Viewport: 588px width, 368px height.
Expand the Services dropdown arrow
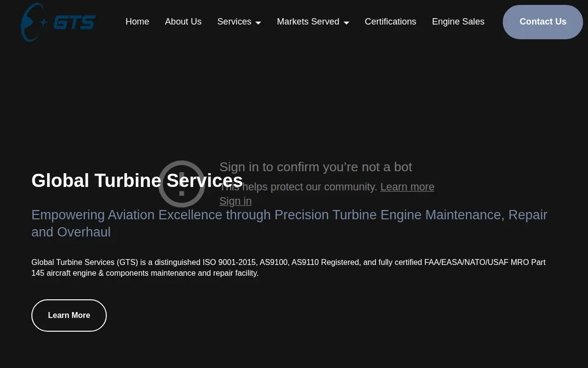(258, 23)
